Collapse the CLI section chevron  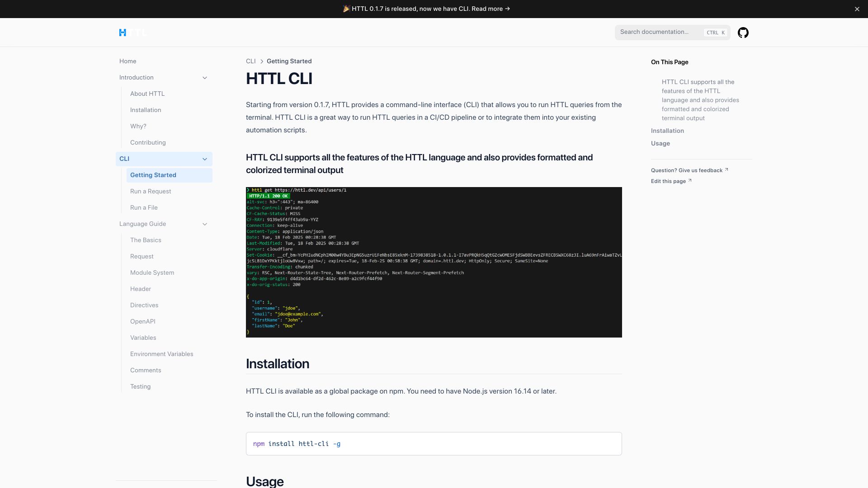coord(205,159)
